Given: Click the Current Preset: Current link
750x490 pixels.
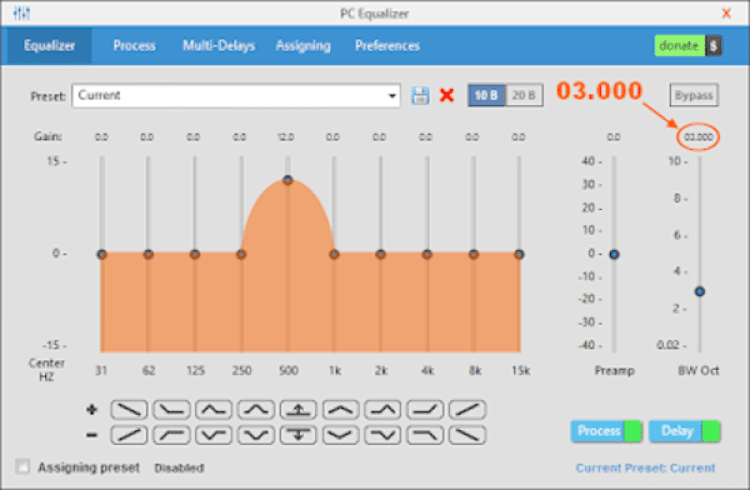Looking at the screenshot, I should [645, 468].
